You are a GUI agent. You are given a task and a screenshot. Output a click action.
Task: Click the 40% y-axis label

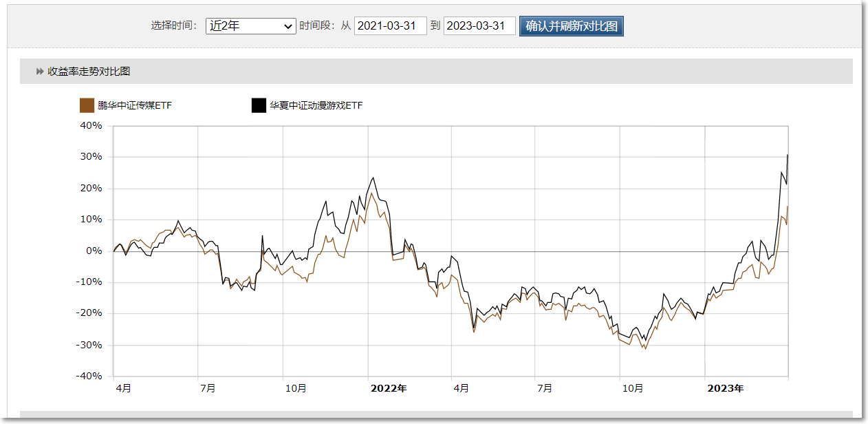pos(91,125)
